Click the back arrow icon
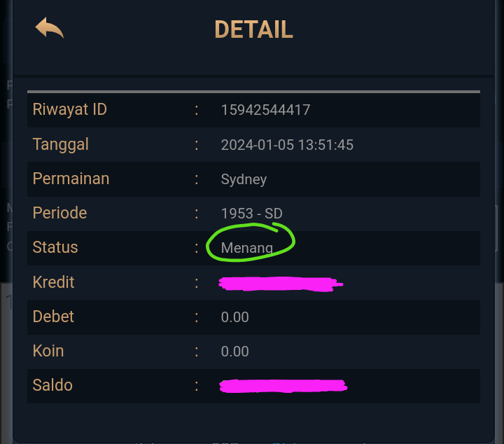Screen dimensions: 504x444 coord(50,29)
